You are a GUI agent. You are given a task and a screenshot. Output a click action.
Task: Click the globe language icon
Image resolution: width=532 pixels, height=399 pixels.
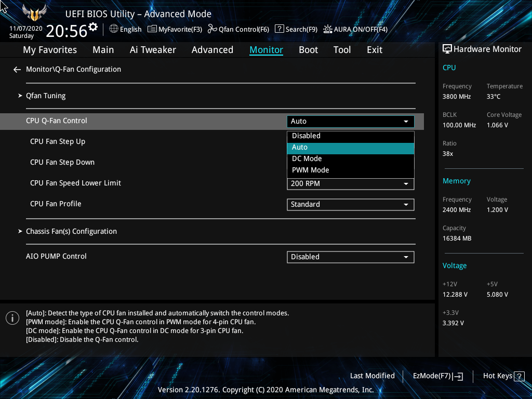(114, 29)
